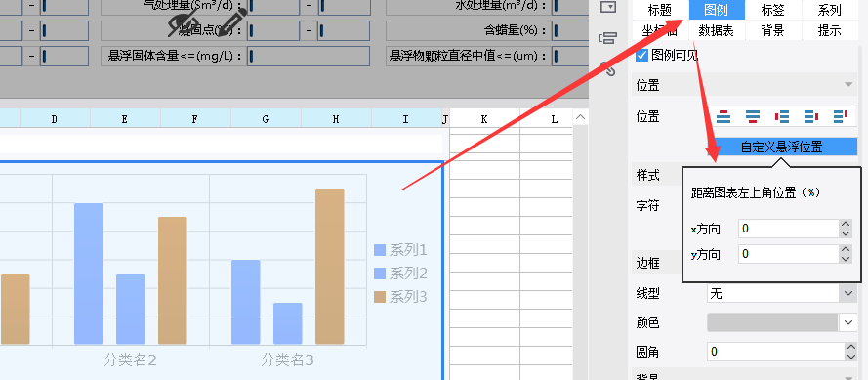Select column header G
Image resolution: width=868 pixels, height=380 pixels.
[266, 118]
